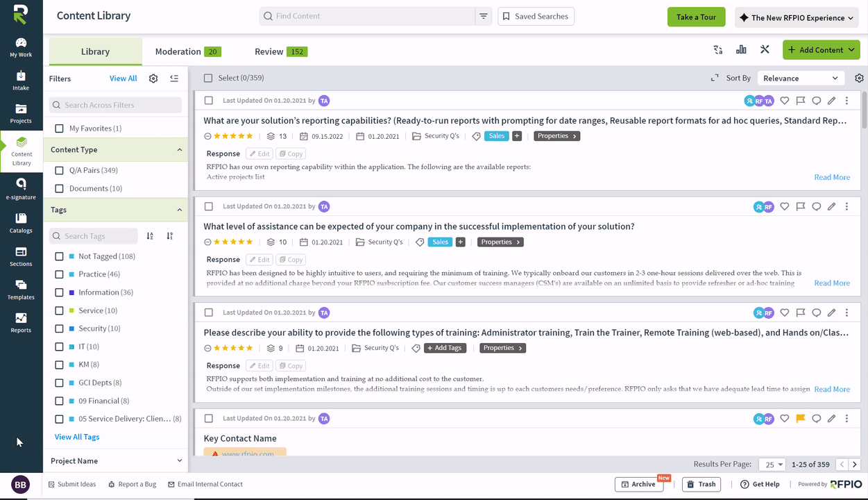Comment on the types of training question
The height and width of the screenshot is (500, 868).
(x=817, y=312)
